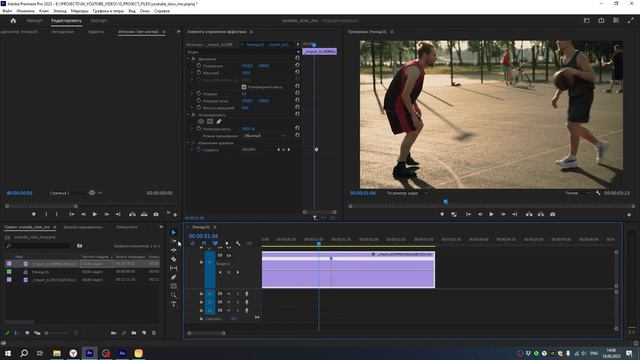This screenshot has width=640, height=360.
Task: Step forward one frame in Program monitor
Action: pyautogui.click(x=503, y=214)
